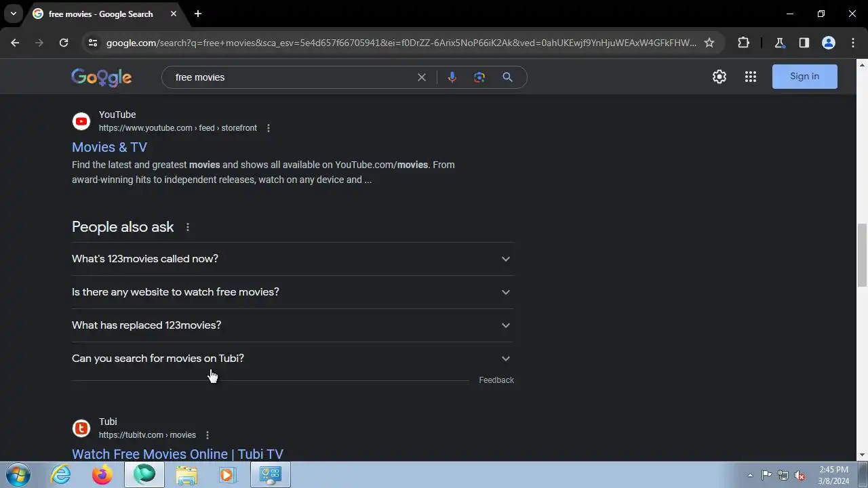
Task: Expand Can you search for movies on Tubi?
Action: tap(293, 359)
